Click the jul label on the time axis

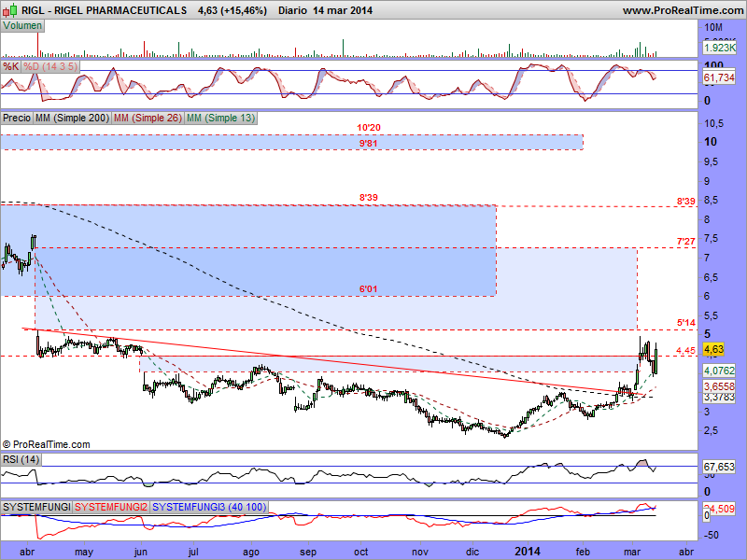pyautogui.click(x=193, y=552)
